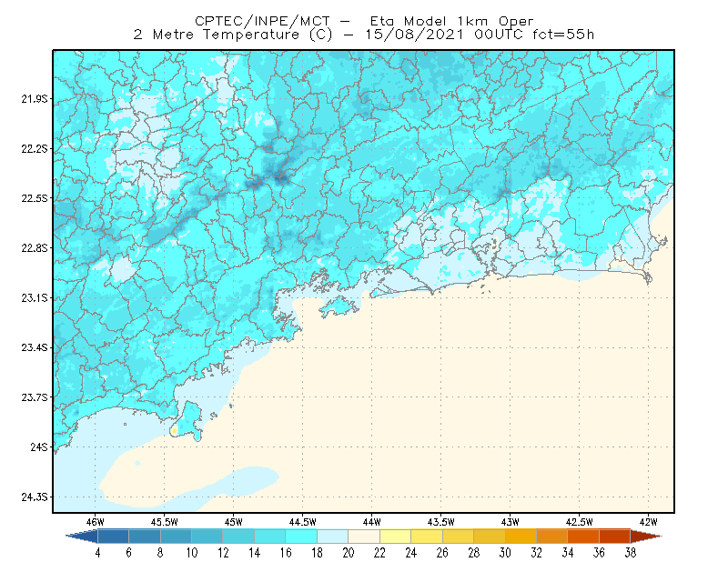
Task: Click the legend value '36'
Action: click(x=599, y=553)
